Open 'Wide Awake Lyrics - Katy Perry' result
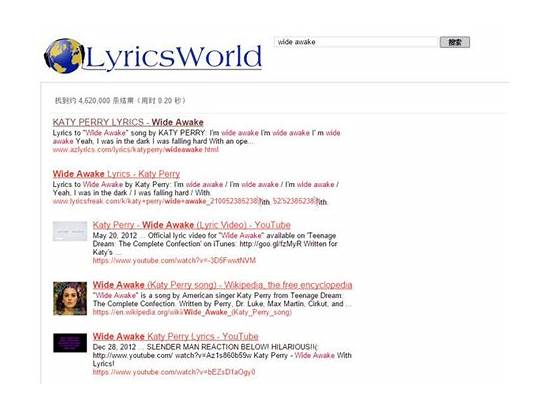 coord(116,174)
